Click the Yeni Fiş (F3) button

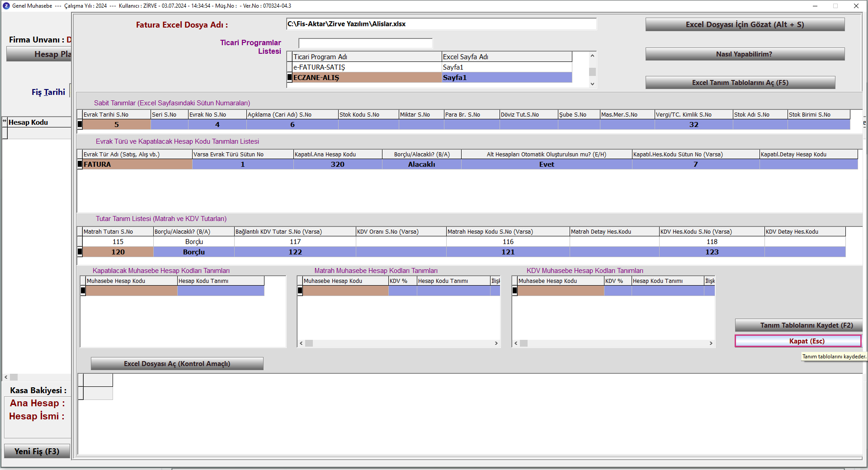(37, 451)
